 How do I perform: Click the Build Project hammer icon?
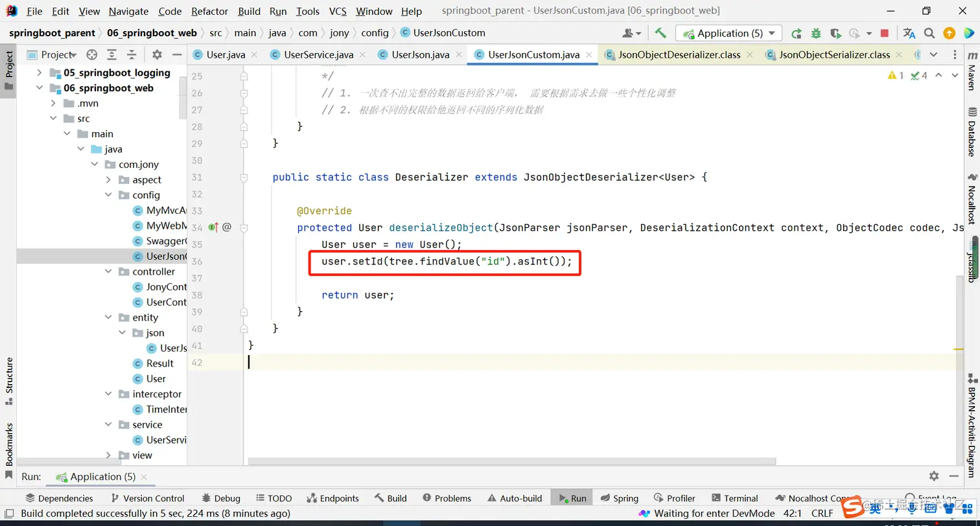coord(660,33)
